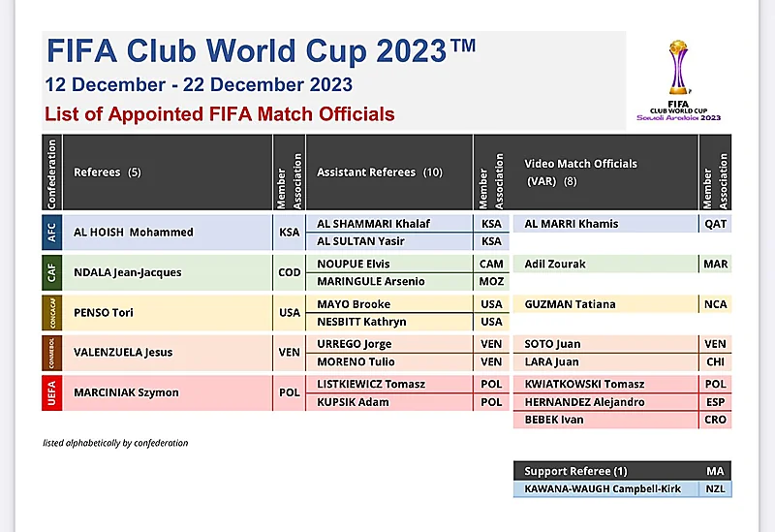Select the CONMEBOL confederation badge
Viewport: 775px width, 532px height.
[52, 353]
